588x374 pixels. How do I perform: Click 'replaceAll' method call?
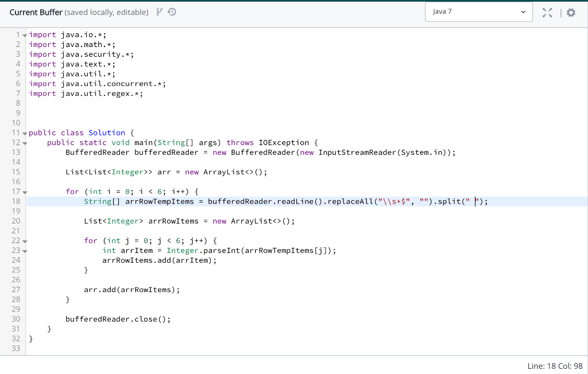pos(350,201)
